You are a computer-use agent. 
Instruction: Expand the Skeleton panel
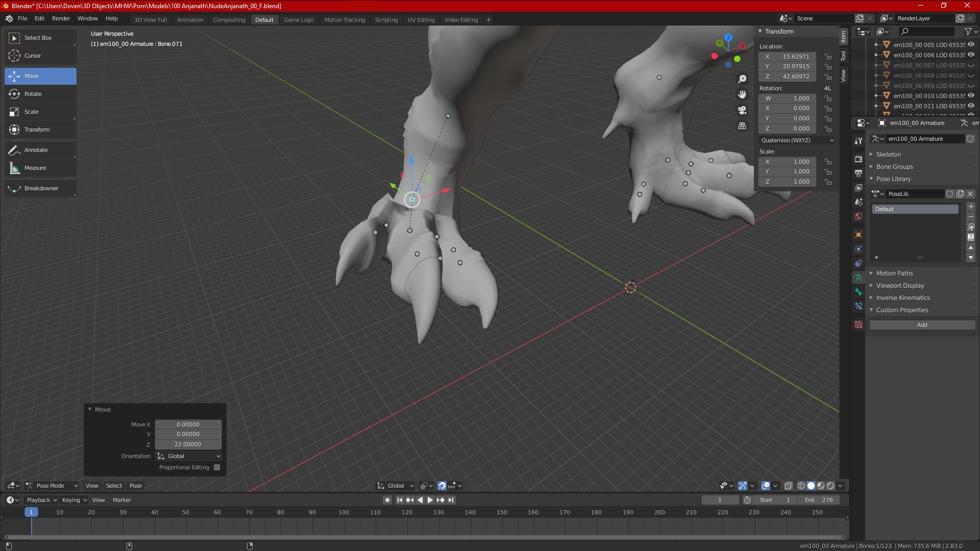coord(888,155)
